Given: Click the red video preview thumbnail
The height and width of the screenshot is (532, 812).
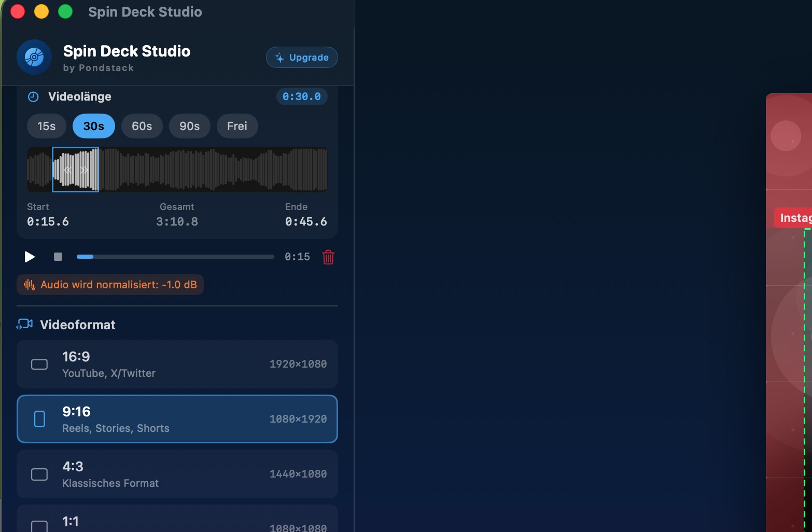Looking at the screenshot, I should point(789,313).
